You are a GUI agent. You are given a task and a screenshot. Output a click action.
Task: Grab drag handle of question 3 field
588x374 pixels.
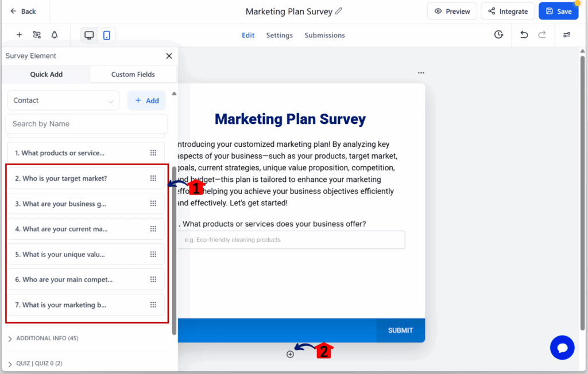point(153,204)
